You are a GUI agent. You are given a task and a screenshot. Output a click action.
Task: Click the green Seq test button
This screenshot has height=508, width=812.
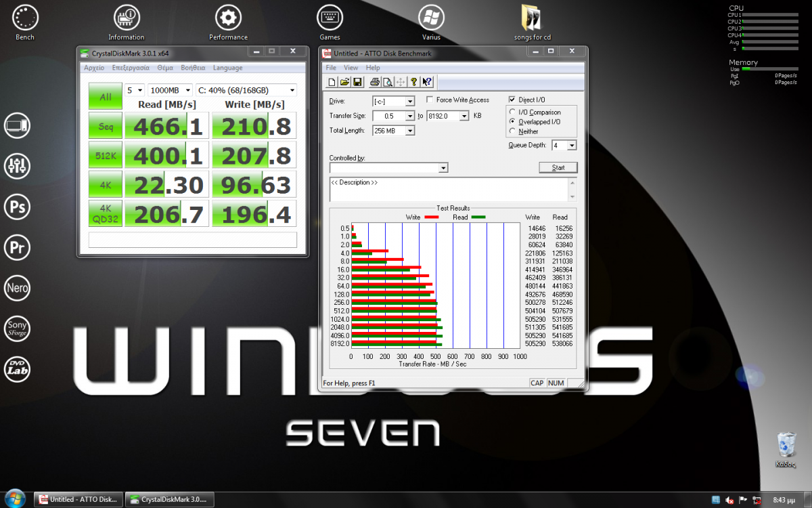(x=106, y=127)
